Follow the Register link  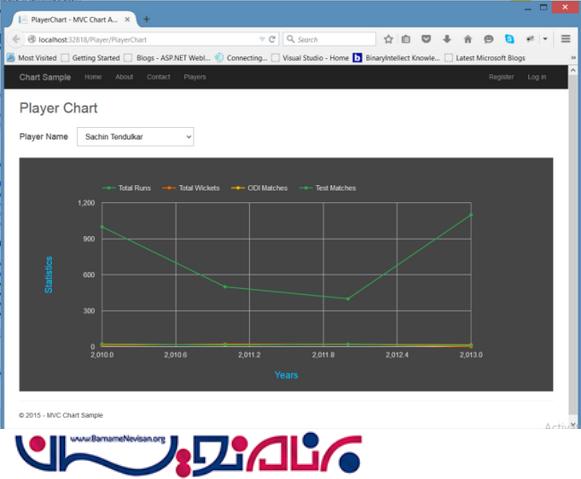click(x=501, y=77)
